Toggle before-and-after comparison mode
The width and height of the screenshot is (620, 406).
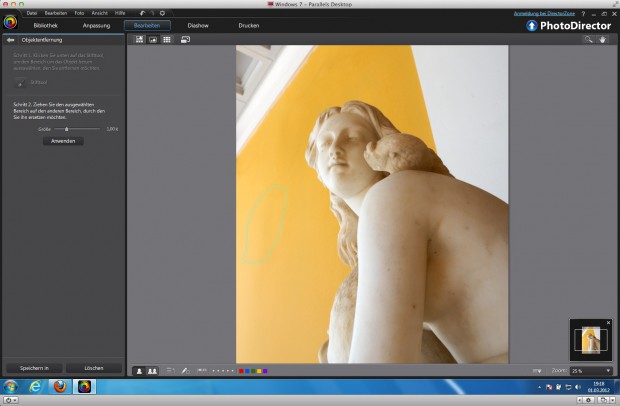point(152,371)
